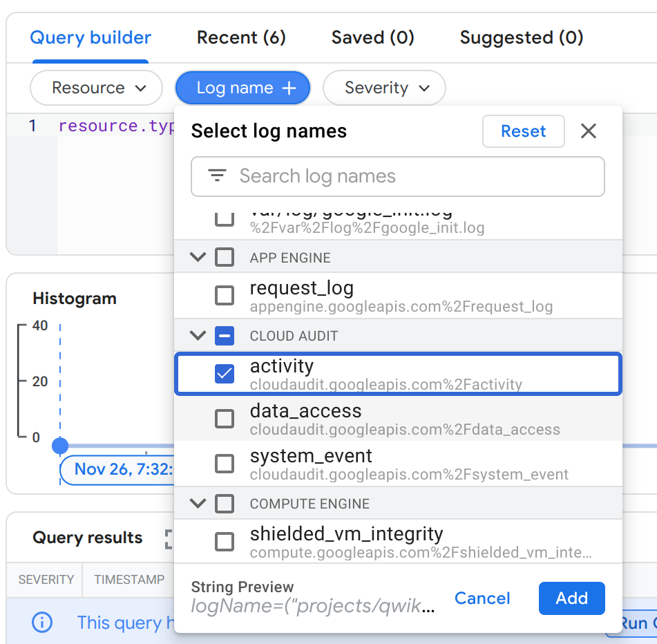Select all App Engine logs checkbox
Image resolution: width=657 pixels, height=644 pixels.
225,258
